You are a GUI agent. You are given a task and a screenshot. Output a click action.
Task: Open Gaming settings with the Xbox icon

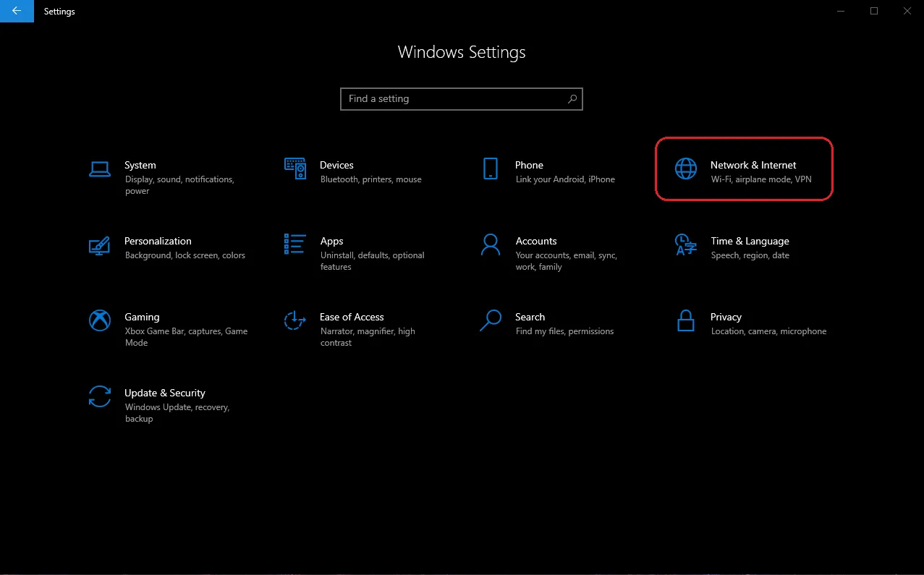pyautogui.click(x=99, y=321)
